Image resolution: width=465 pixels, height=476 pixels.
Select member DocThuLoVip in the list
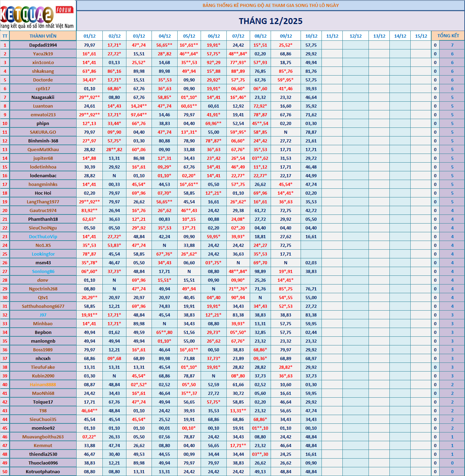coord(43,236)
